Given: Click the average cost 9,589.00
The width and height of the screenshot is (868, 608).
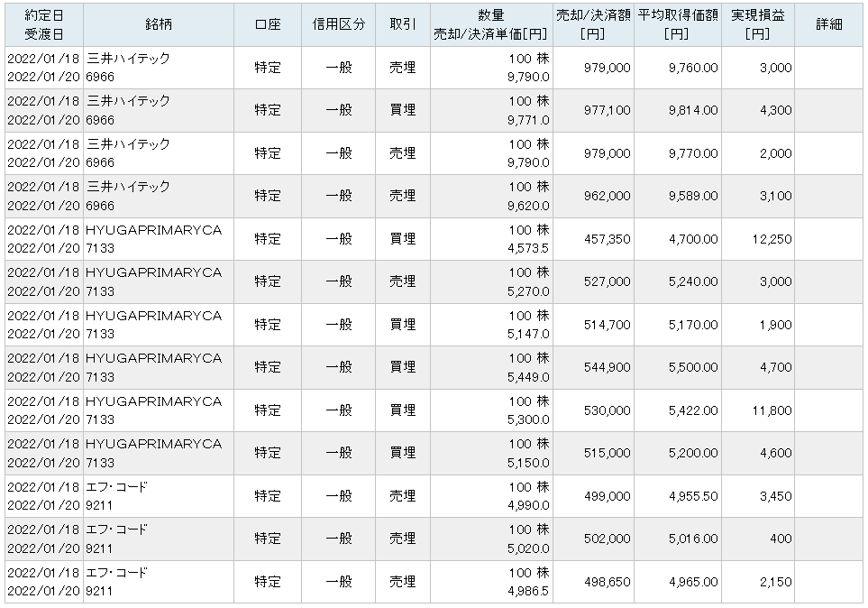Looking at the screenshot, I should pyautogui.click(x=693, y=196).
